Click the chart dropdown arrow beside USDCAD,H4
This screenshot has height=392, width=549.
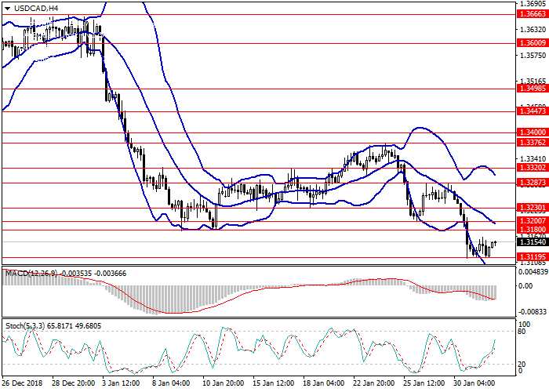tap(7, 9)
